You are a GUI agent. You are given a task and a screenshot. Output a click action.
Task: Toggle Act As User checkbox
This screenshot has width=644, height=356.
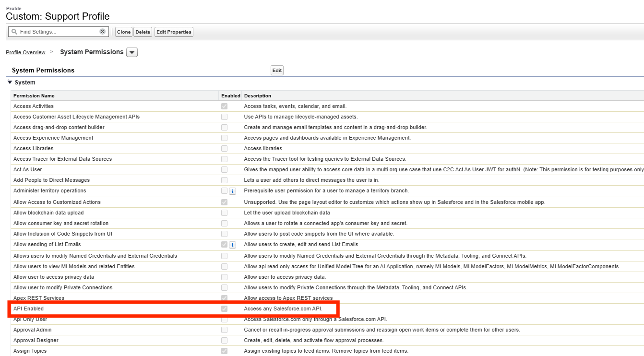[224, 169]
